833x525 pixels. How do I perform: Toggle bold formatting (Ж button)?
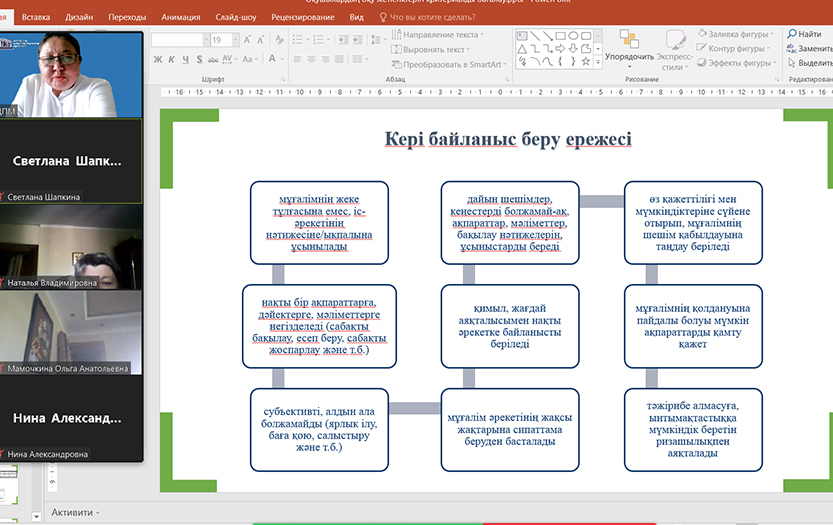click(158, 60)
